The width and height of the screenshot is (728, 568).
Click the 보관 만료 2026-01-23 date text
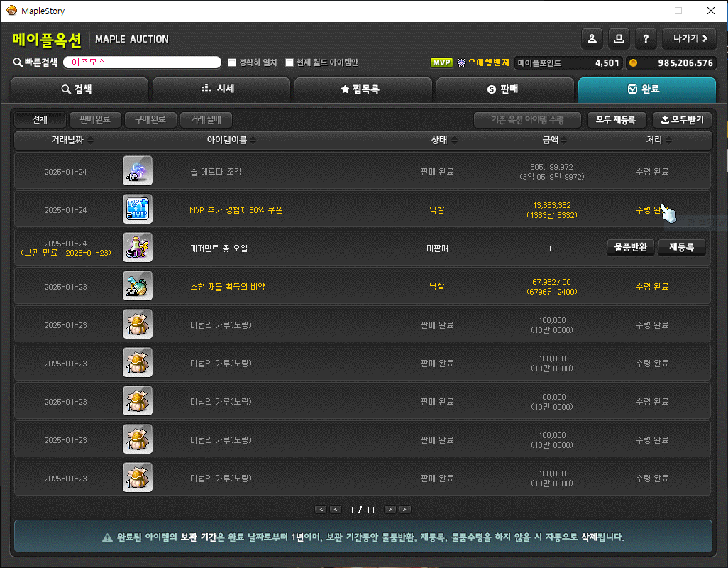(x=66, y=253)
